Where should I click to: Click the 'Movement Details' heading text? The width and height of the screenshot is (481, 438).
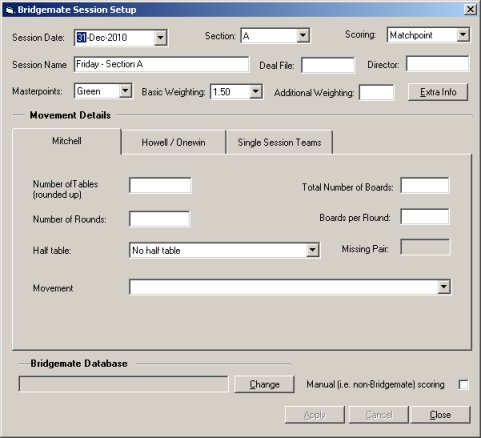(70, 115)
